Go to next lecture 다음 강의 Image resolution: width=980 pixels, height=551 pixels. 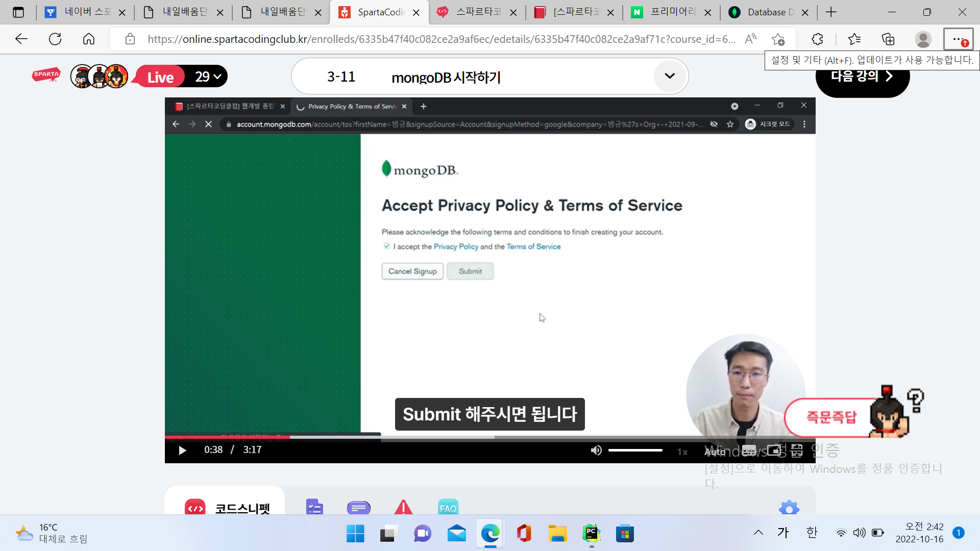[862, 77]
